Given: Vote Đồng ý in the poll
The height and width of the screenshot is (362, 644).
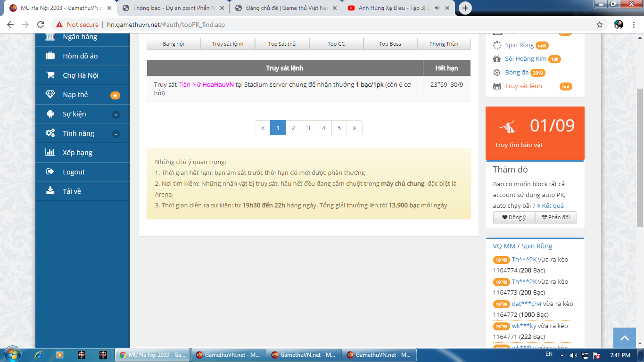Looking at the screenshot, I should coord(514,217).
